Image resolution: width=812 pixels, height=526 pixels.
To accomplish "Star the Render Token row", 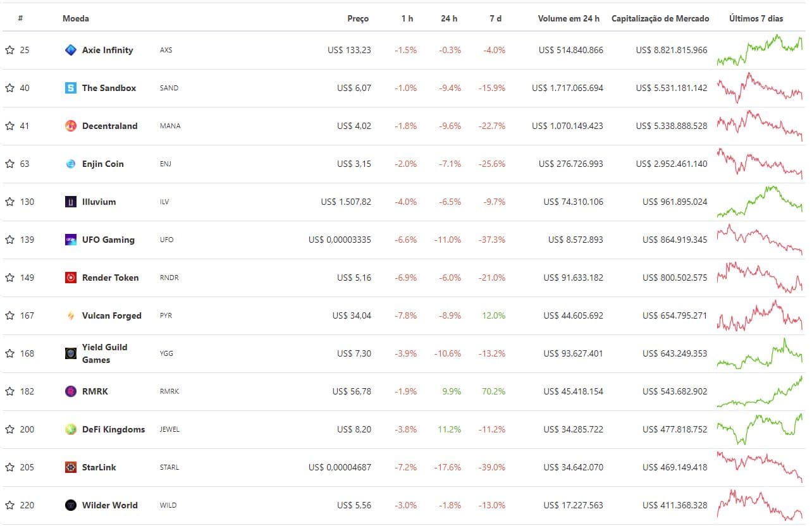I will [9, 278].
